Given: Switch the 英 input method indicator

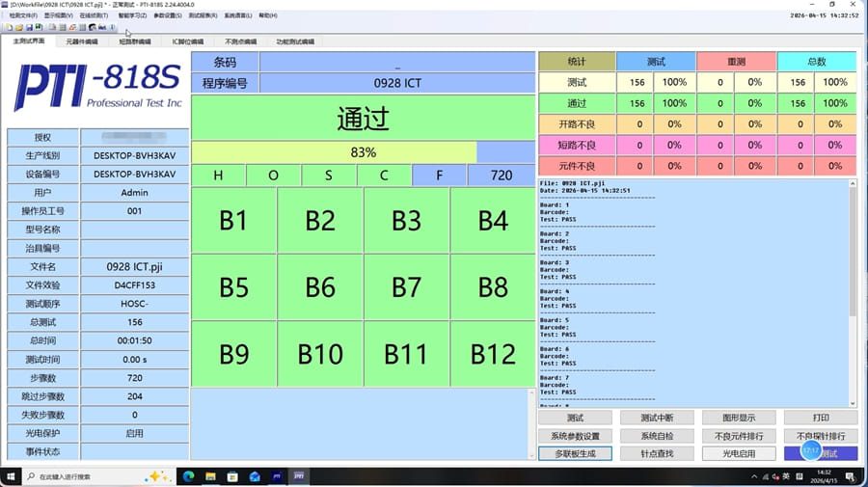Looking at the screenshot, I should point(786,476).
